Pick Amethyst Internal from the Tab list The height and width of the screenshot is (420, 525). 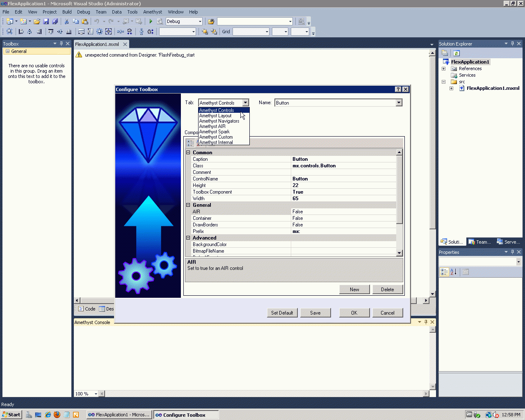coord(224,142)
